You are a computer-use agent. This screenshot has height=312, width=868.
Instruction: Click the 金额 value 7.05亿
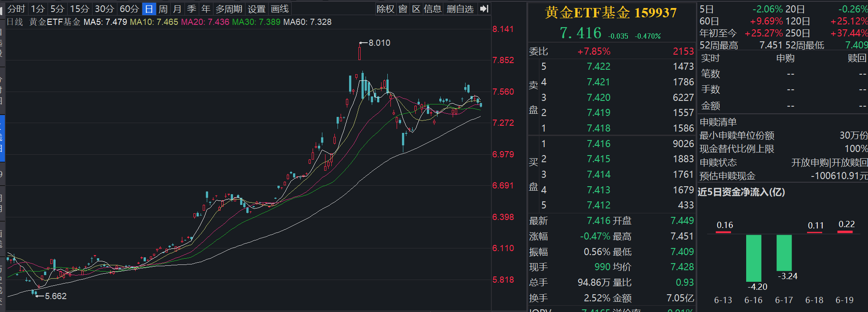coord(680,298)
